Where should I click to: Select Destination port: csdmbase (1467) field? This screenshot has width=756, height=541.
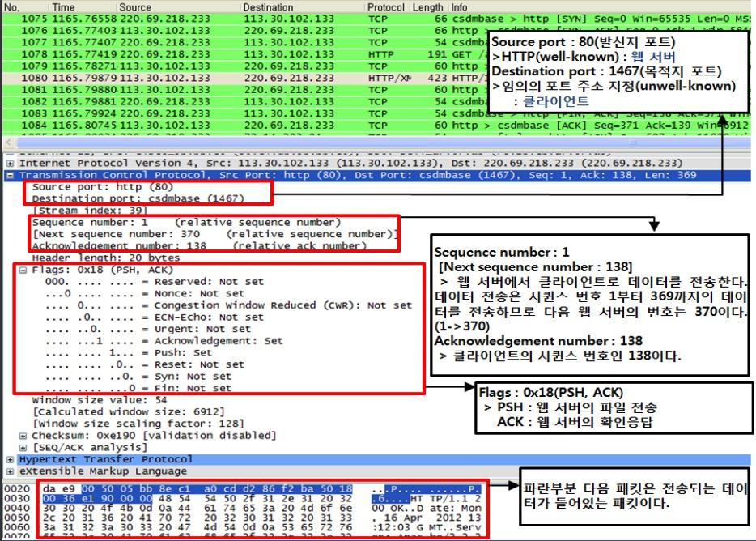tap(138, 199)
